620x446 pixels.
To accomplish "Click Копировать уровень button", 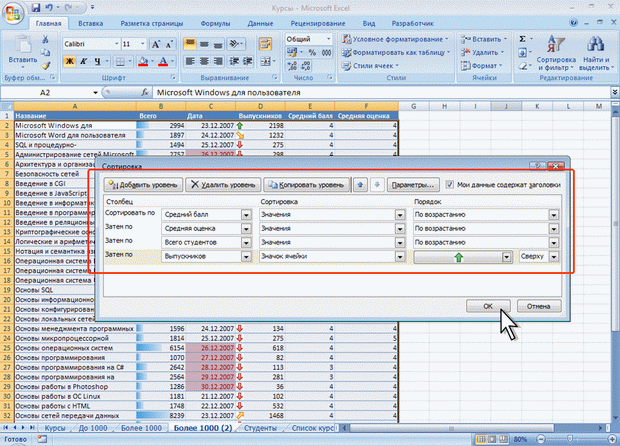I will click(306, 185).
